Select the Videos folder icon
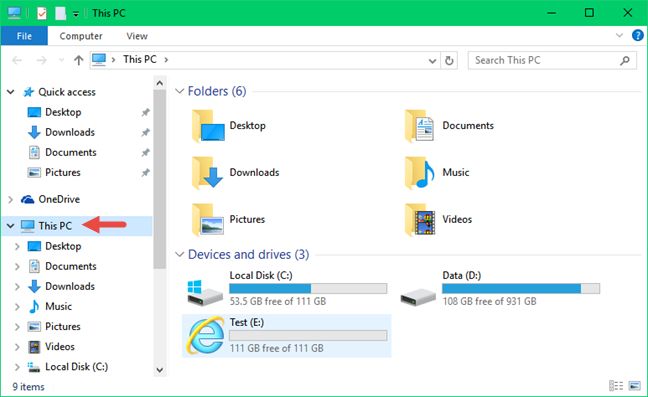Screen dimensions: 648x397 [x=420, y=219]
